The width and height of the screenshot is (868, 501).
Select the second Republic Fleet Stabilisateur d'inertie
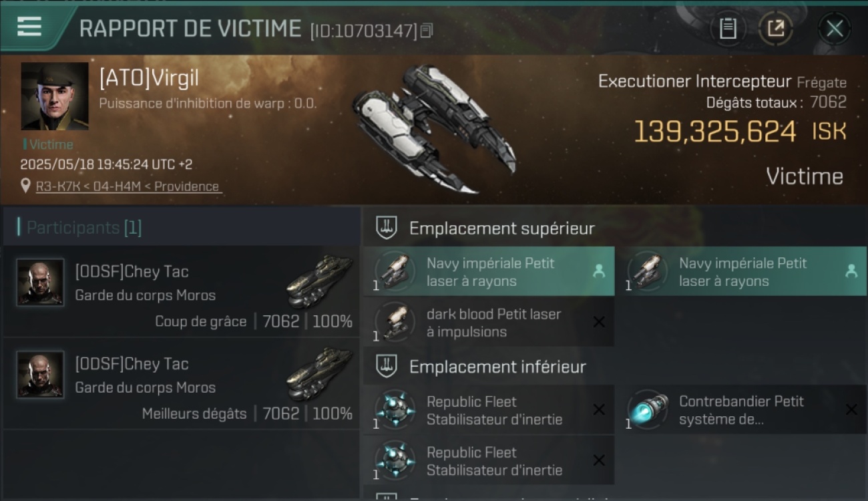(489, 460)
